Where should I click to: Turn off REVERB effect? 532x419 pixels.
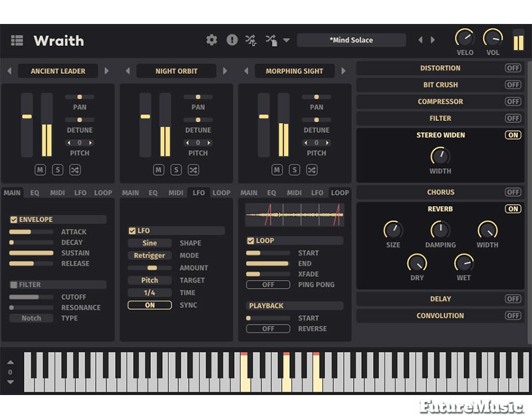513,209
